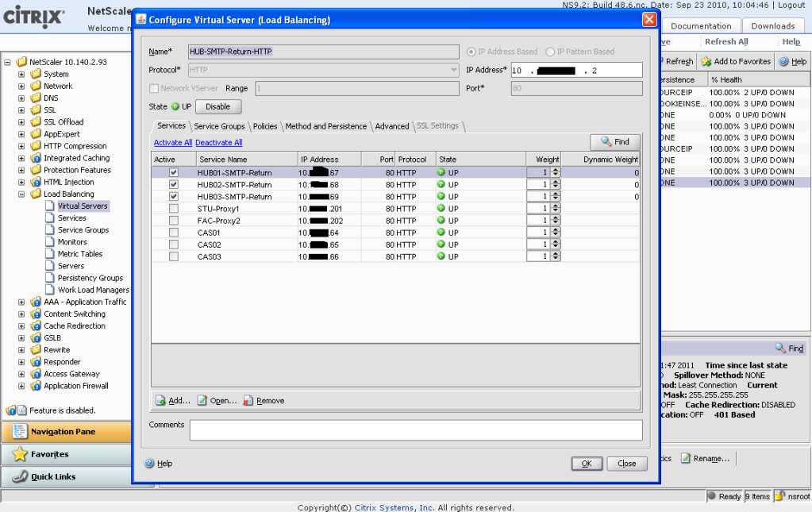
Task: Switch to the Service Groups tab
Action: pos(219,126)
